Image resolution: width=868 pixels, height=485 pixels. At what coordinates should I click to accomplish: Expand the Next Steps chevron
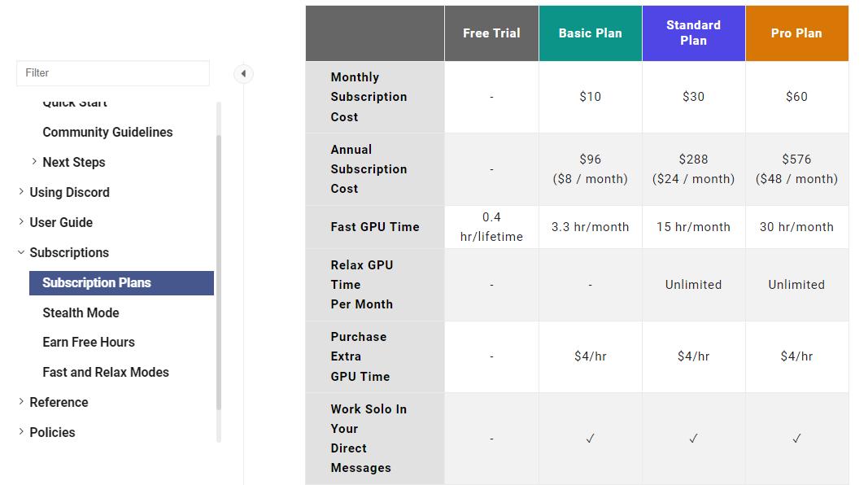pos(34,162)
